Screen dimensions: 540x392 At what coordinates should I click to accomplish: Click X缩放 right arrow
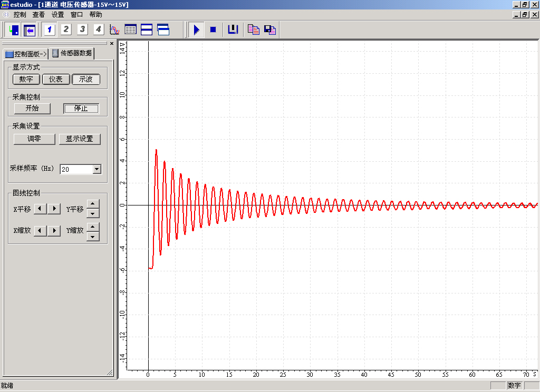(54, 231)
